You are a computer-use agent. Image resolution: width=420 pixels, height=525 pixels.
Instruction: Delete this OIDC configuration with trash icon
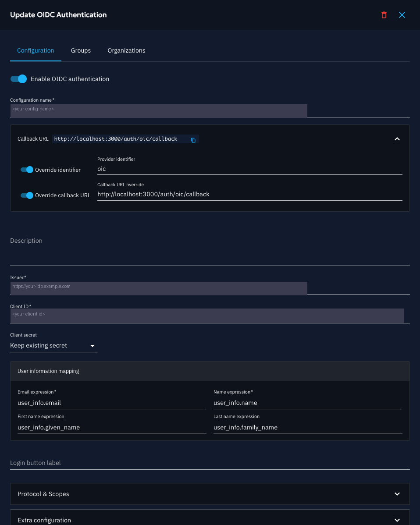pyautogui.click(x=384, y=15)
